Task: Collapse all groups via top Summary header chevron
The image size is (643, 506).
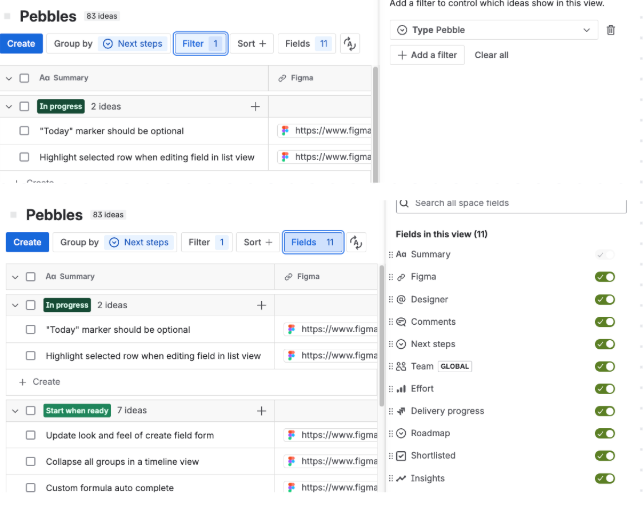Action: pyautogui.click(x=9, y=78)
